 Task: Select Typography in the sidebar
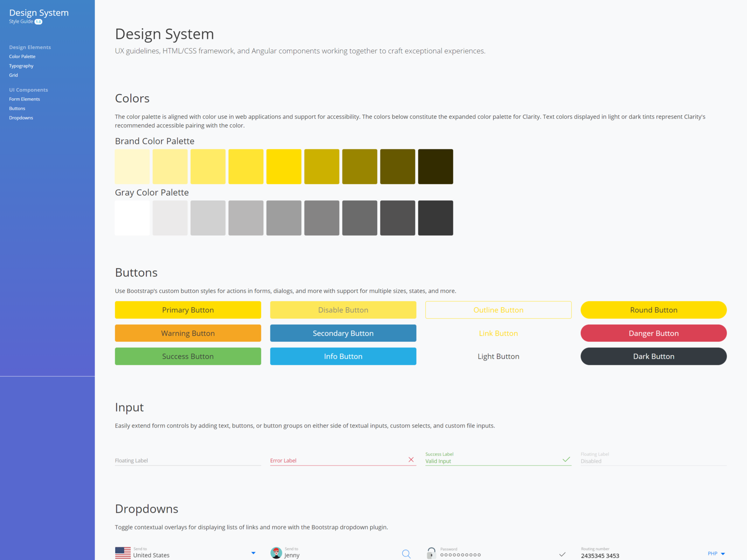pyautogui.click(x=21, y=65)
